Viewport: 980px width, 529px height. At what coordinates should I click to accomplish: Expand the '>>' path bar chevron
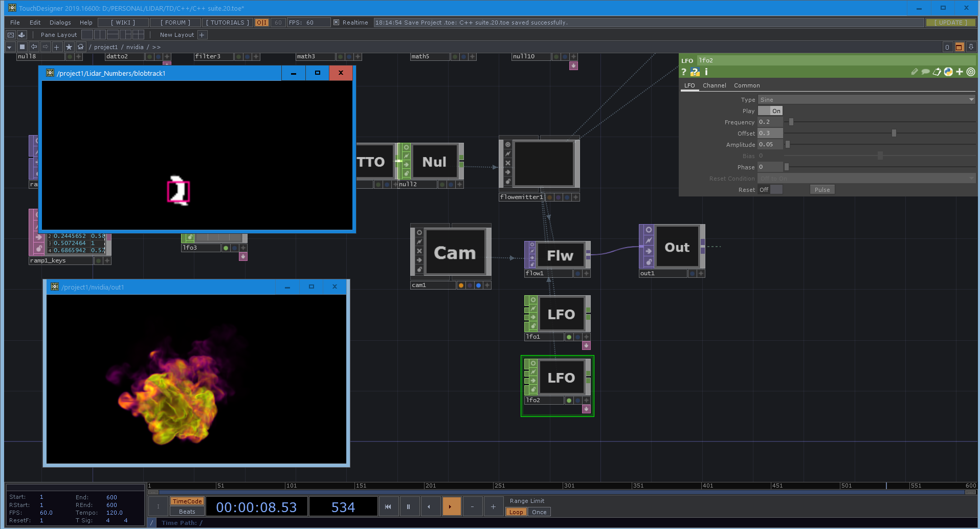pyautogui.click(x=157, y=47)
